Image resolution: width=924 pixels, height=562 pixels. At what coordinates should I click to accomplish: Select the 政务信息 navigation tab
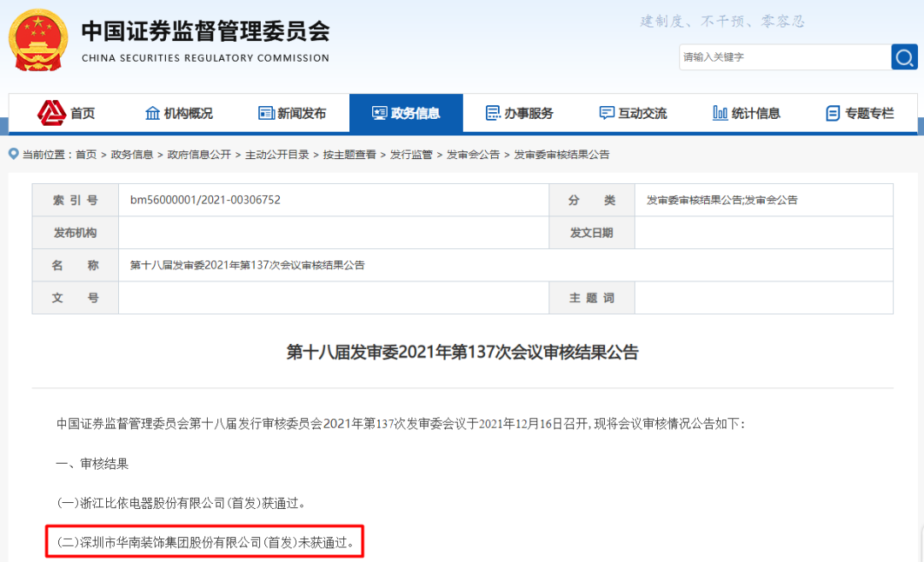(x=406, y=113)
